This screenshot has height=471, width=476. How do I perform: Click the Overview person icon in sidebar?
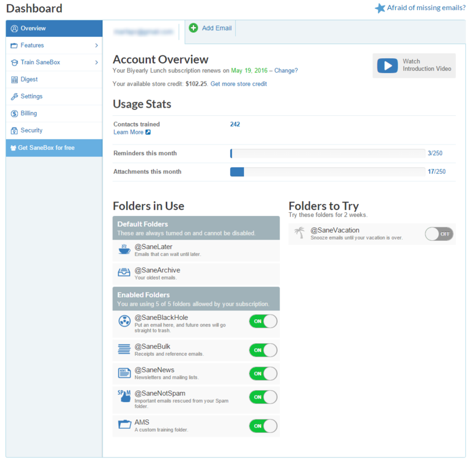pyautogui.click(x=14, y=29)
